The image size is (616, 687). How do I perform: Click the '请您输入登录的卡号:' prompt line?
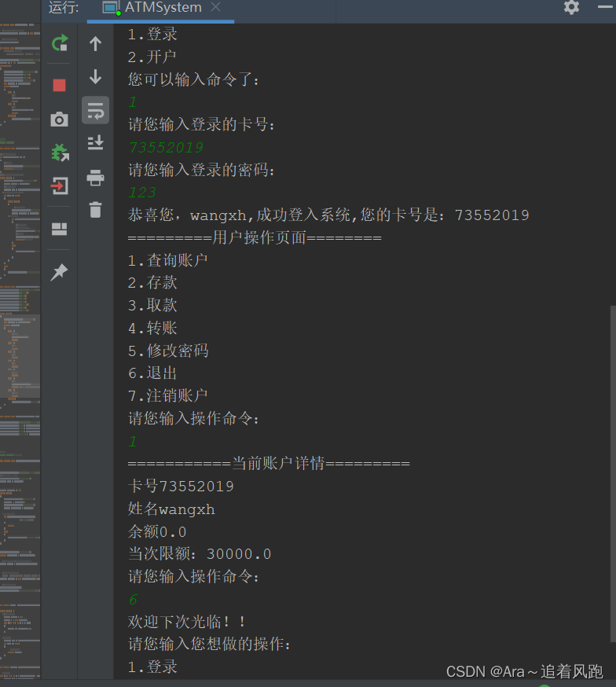click(x=201, y=125)
